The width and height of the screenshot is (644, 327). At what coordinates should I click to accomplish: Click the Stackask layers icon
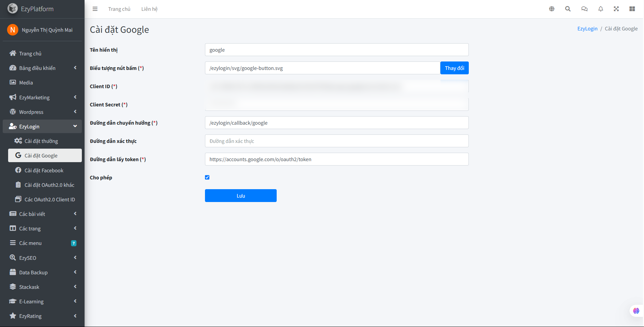[13, 286]
